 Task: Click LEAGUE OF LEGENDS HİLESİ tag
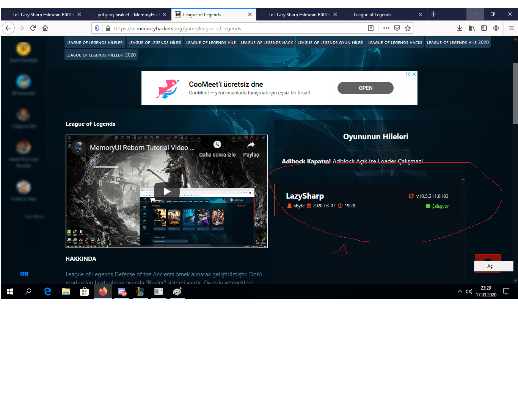(x=155, y=42)
